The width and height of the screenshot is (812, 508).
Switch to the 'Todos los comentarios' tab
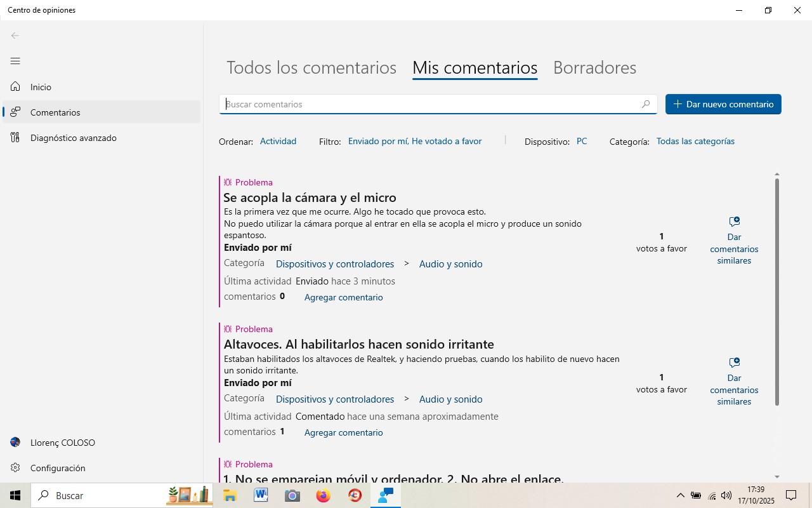[x=311, y=67]
